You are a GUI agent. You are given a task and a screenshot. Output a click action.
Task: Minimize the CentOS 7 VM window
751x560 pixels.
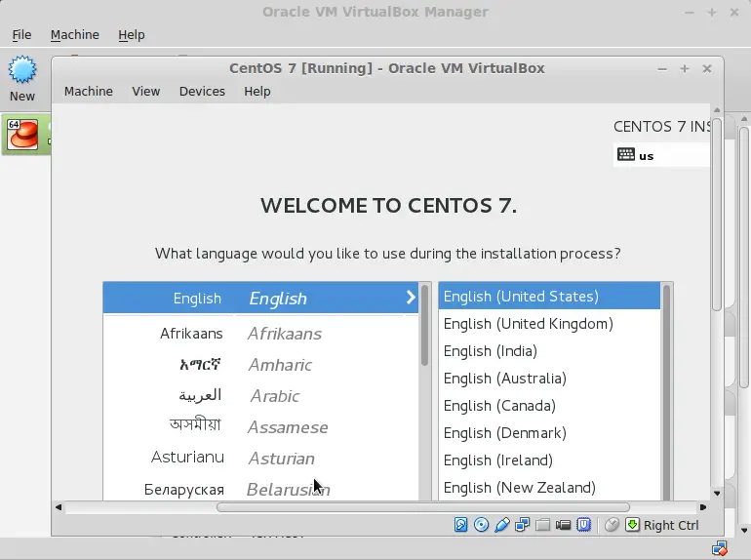pos(662,69)
